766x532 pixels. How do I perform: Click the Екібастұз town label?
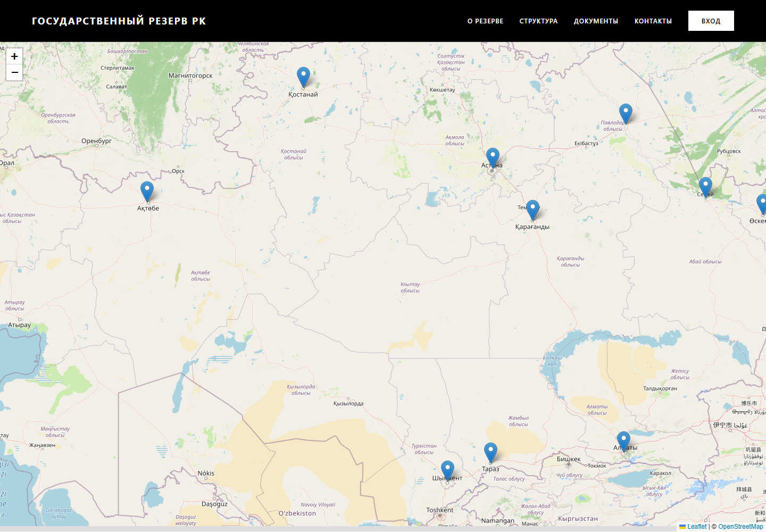pos(586,144)
